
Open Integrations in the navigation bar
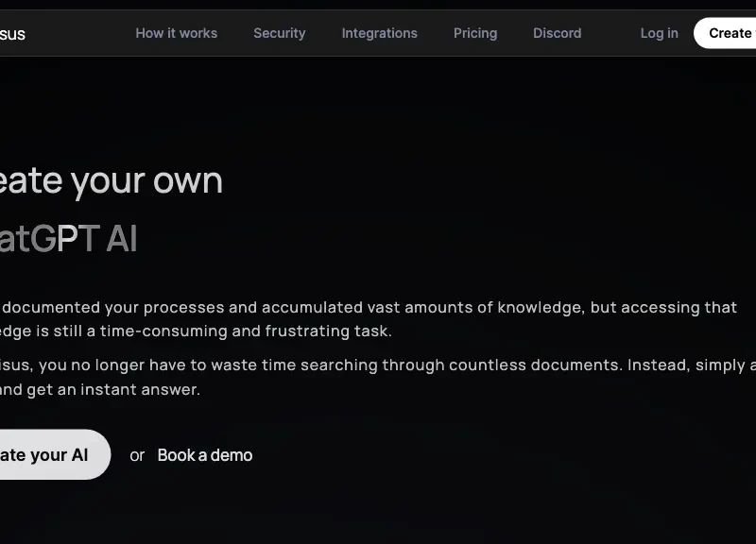379,33
